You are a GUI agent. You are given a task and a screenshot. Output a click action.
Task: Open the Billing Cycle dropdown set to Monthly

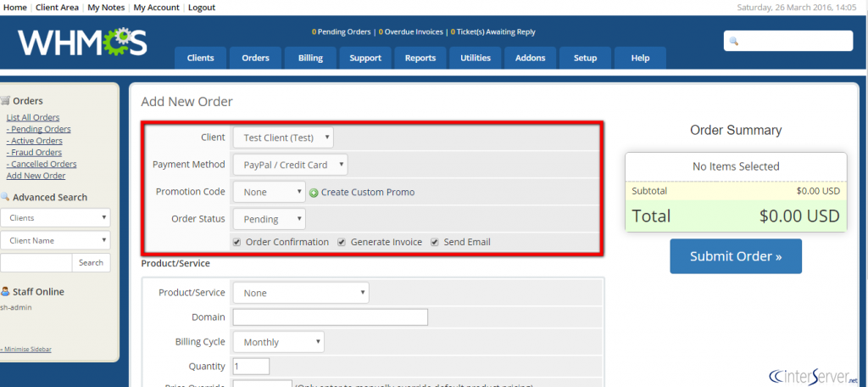coord(278,342)
